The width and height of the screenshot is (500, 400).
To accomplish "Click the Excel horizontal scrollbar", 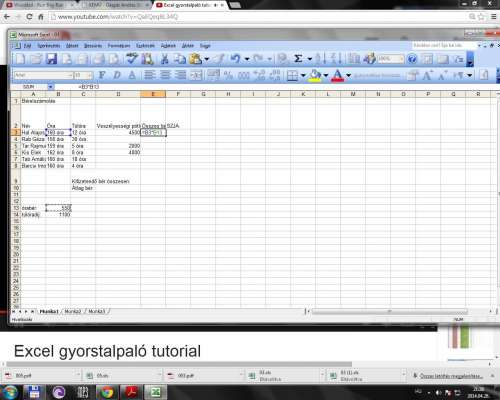I will 390,311.
